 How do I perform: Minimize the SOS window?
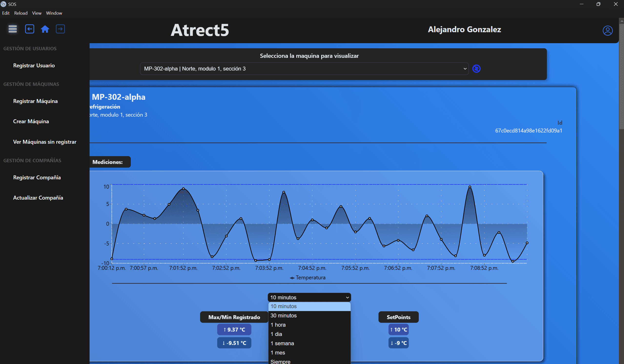(582, 4)
